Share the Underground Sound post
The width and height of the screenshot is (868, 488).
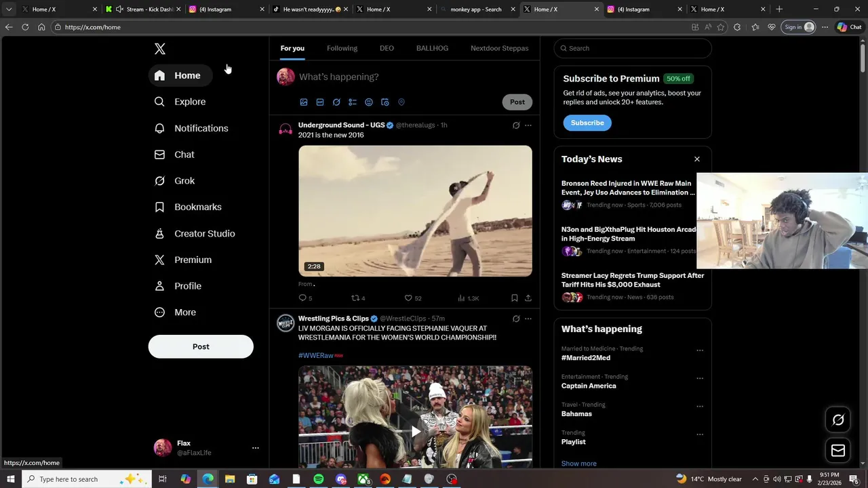(528, 298)
